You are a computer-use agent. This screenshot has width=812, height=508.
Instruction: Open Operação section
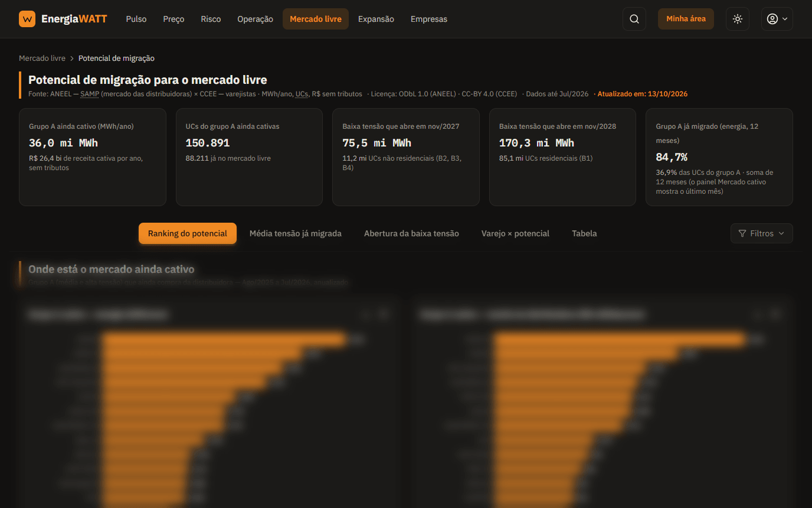(255, 19)
